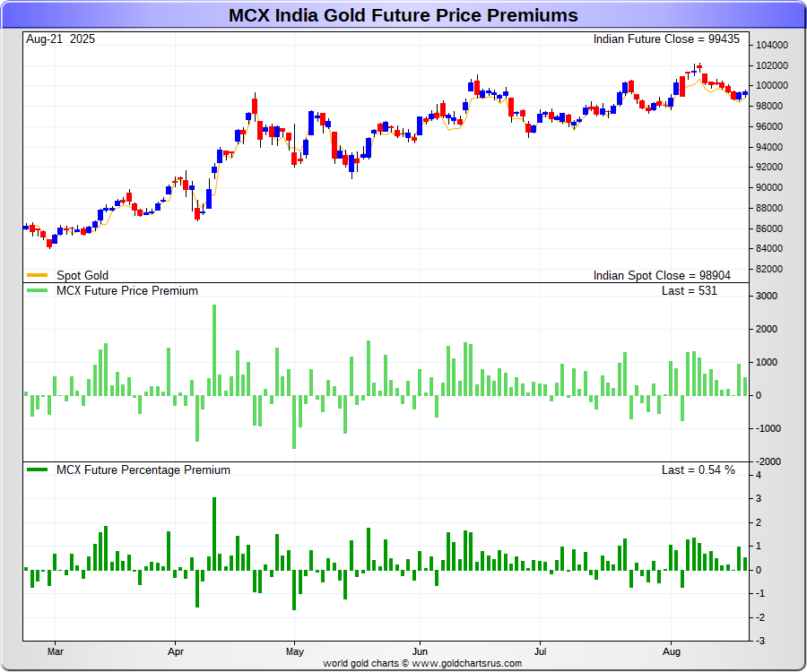Click the '4' percentage axis label

758,475
